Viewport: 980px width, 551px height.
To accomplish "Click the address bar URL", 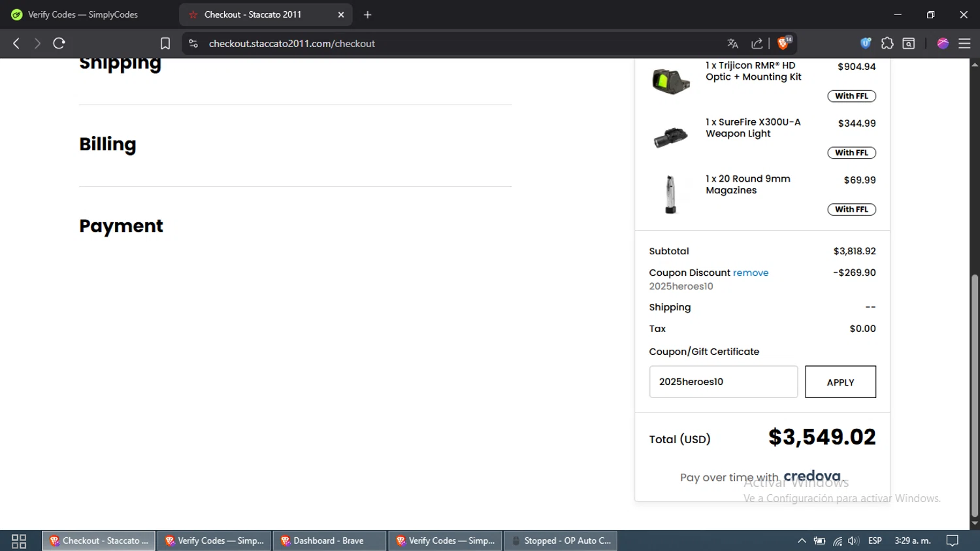I will point(292,43).
